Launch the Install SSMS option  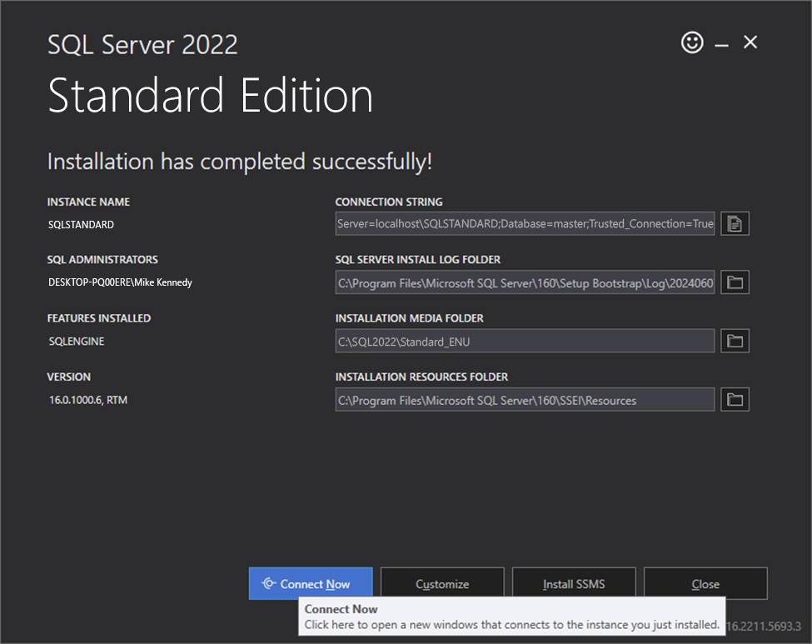coord(574,584)
